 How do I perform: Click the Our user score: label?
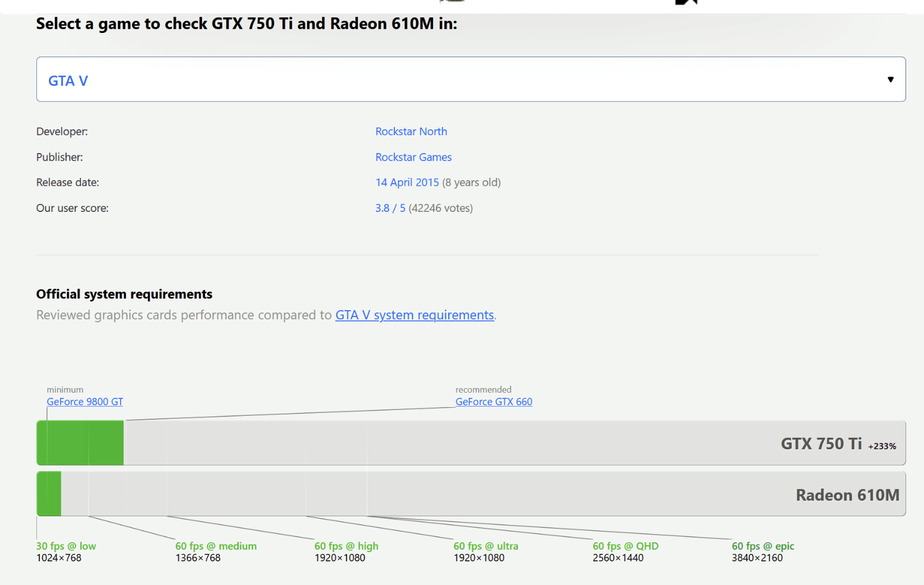click(72, 208)
